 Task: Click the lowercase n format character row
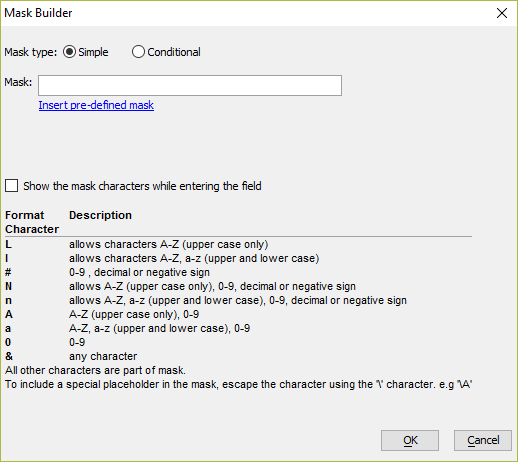pos(238,300)
